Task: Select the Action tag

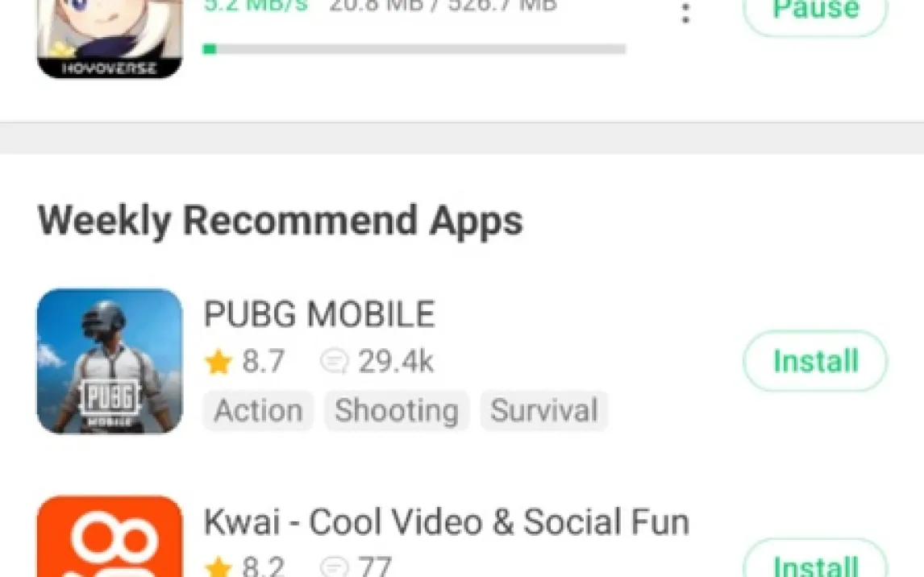Action: (258, 410)
